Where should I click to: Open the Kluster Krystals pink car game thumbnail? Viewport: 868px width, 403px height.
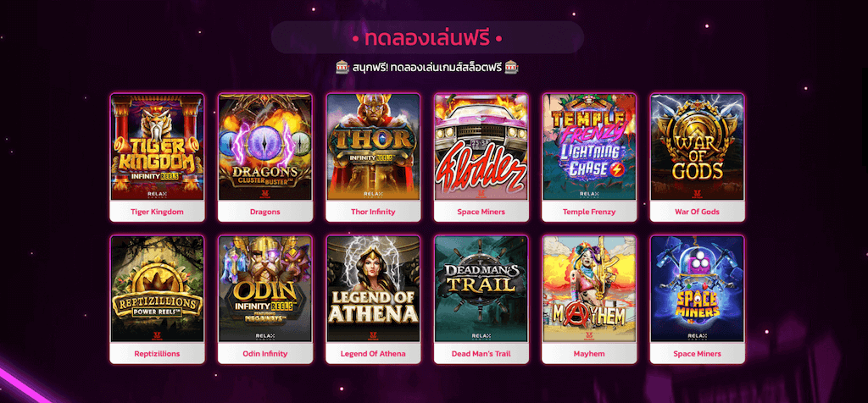[x=481, y=147]
